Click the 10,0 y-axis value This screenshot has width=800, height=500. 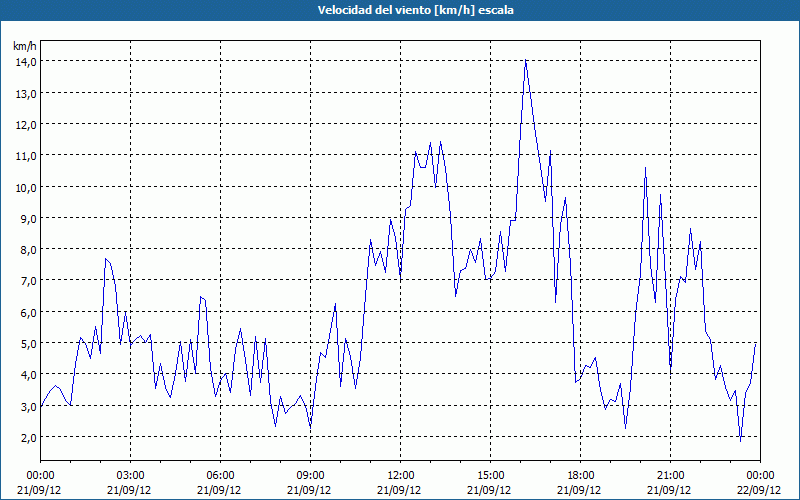coord(26,187)
